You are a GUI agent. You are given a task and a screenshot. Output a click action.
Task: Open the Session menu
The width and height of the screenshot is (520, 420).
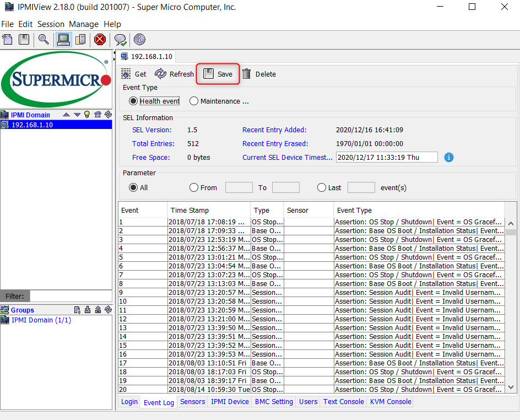point(51,24)
